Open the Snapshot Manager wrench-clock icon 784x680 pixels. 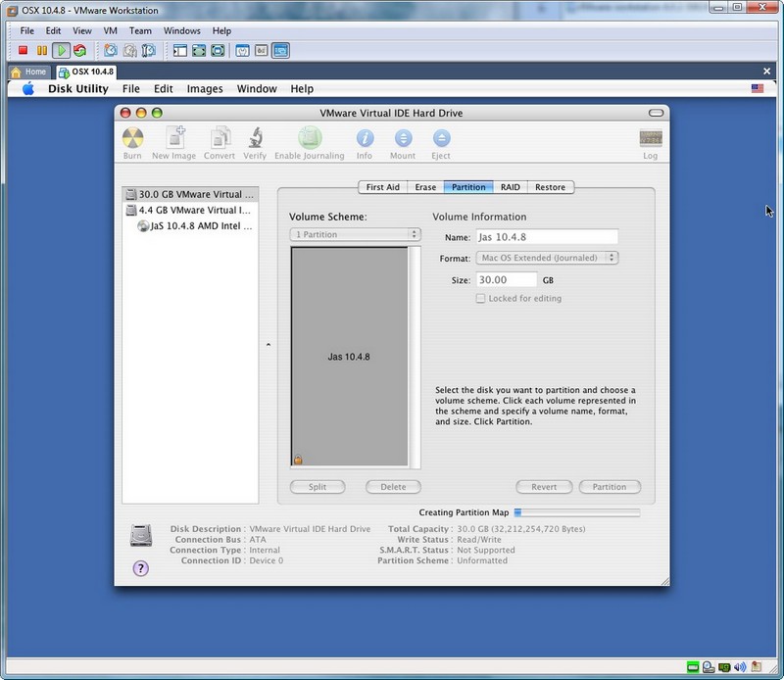click(x=149, y=51)
